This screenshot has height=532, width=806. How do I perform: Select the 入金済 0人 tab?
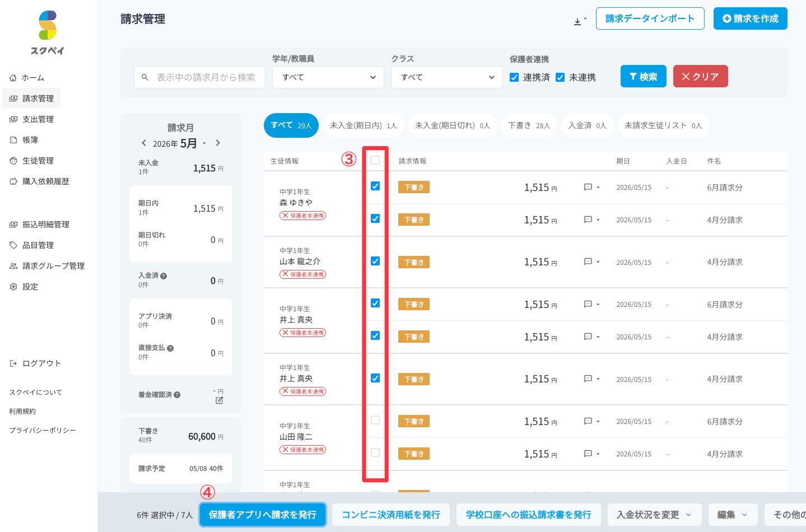click(588, 125)
